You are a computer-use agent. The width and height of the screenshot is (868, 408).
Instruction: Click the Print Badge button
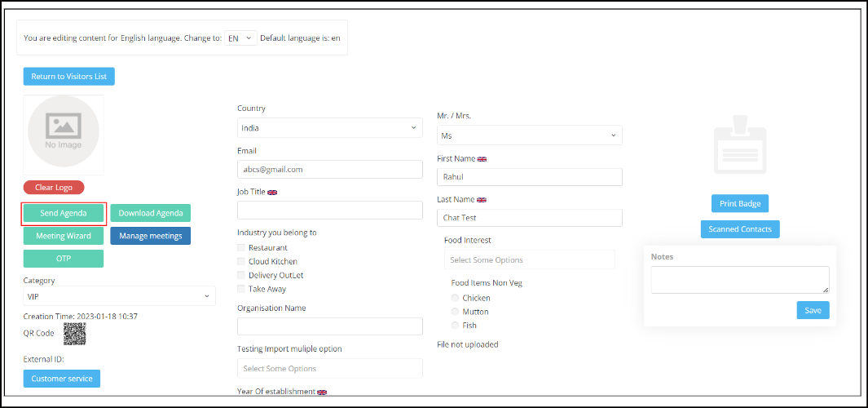[740, 203]
